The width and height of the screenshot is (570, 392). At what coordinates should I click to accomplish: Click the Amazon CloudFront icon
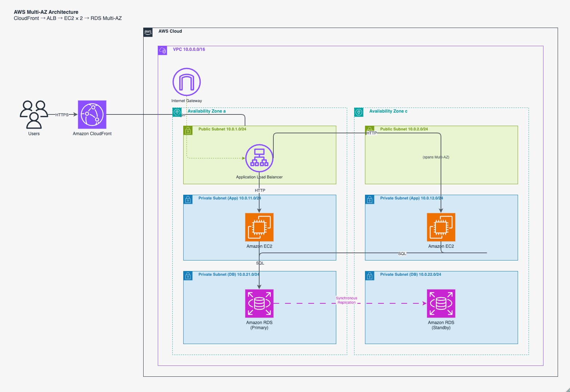92,115
